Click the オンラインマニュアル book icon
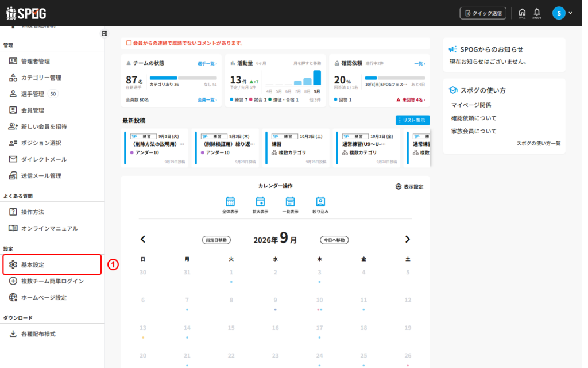The width and height of the screenshot is (588, 368). click(x=13, y=228)
